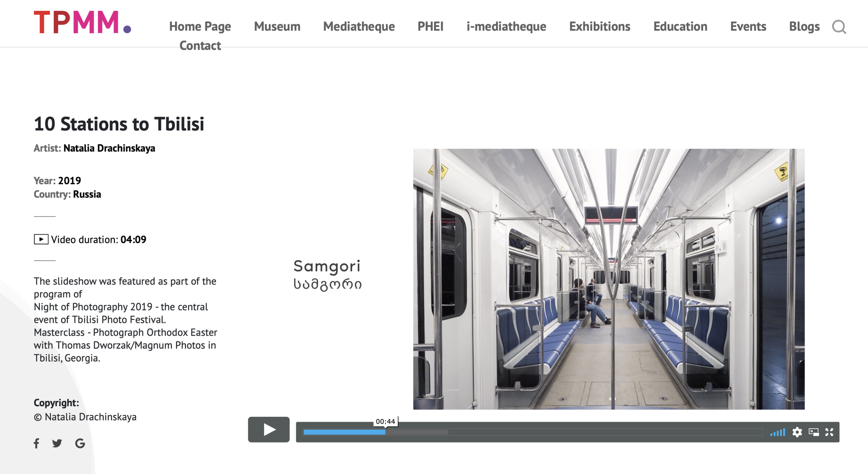The image size is (868, 474).
Task: Open the Blogs section
Action: point(804,26)
